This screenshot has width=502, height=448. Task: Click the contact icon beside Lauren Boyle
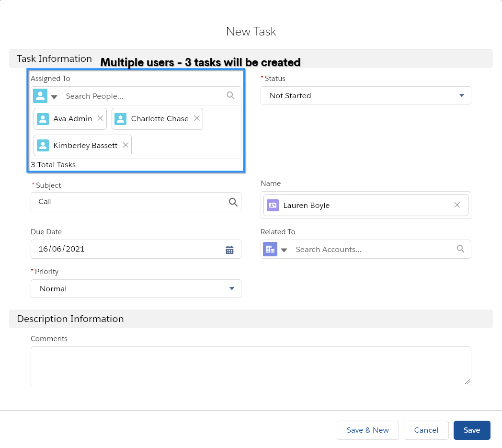tap(272, 205)
